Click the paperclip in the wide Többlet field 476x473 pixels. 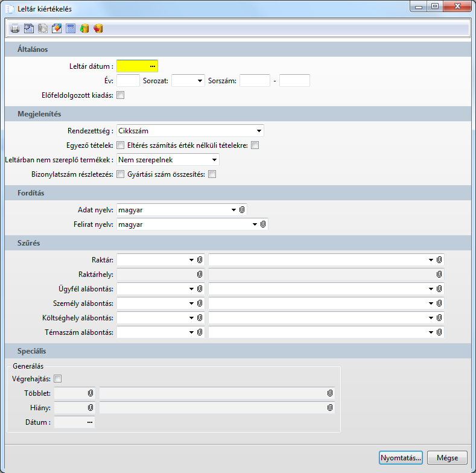click(330, 393)
